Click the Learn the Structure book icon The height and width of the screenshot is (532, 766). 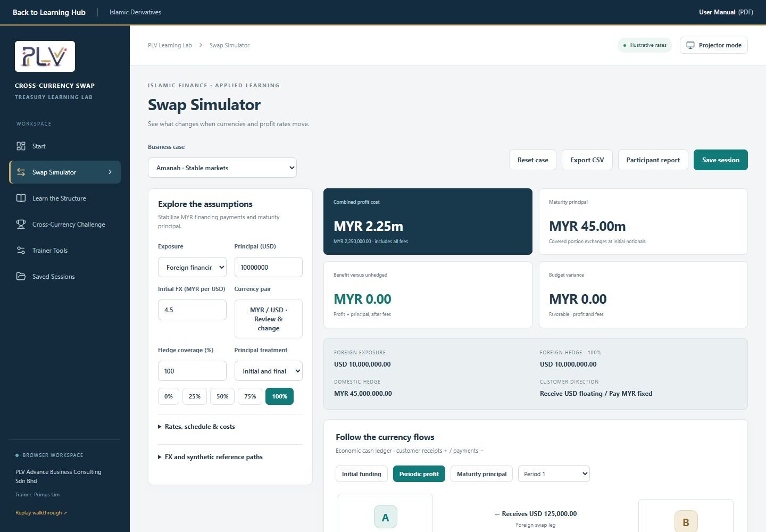(21, 198)
